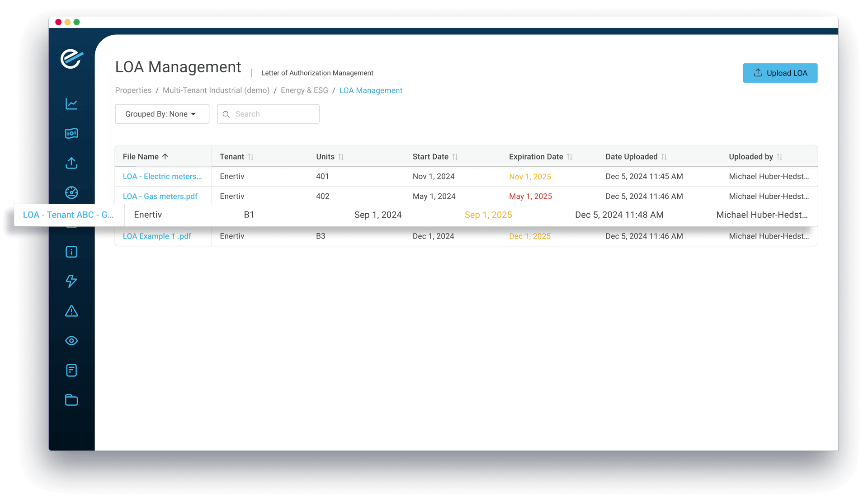Click LOA Management breadcrumb link
This screenshot has height=502, width=868.
[x=371, y=90]
